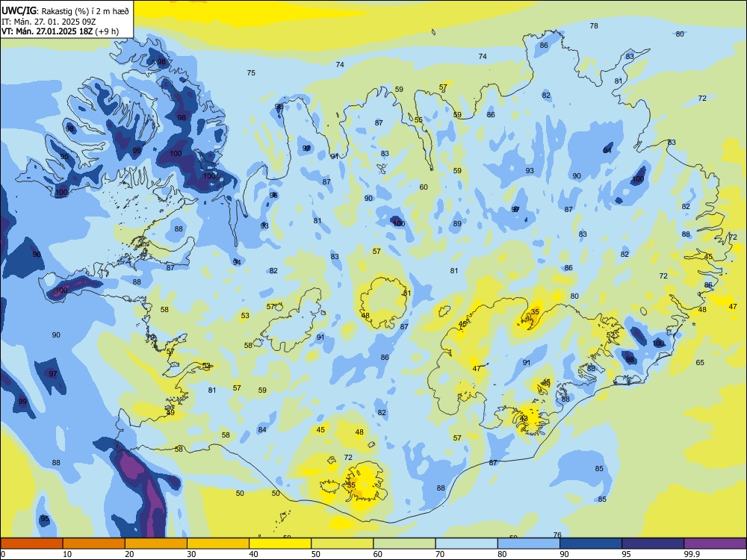747x560 pixels.
Task: Select the '40' legend scale label
Action: 253,554
